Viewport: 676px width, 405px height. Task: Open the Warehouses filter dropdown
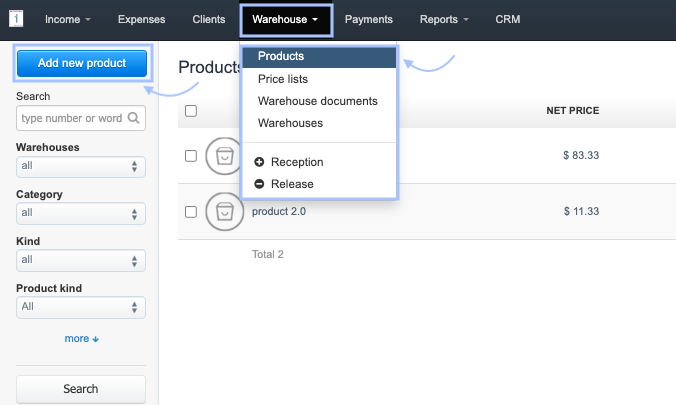pyautogui.click(x=81, y=166)
